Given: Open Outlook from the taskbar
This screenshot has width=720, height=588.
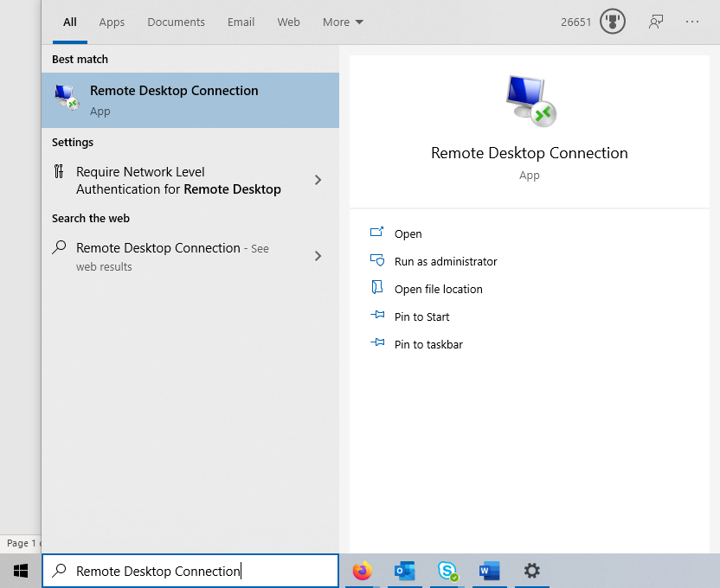Looking at the screenshot, I should pyautogui.click(x=404, y=571).
